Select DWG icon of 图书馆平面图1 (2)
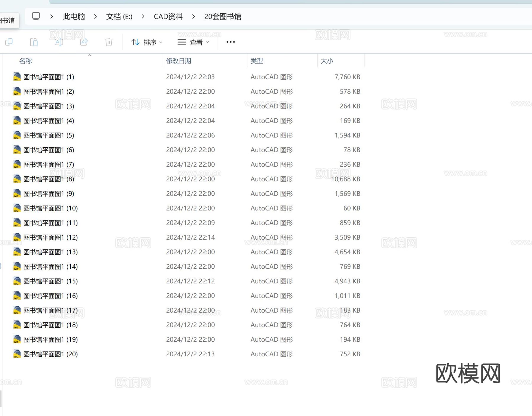532x416 pixels. (x=17, y=91)
